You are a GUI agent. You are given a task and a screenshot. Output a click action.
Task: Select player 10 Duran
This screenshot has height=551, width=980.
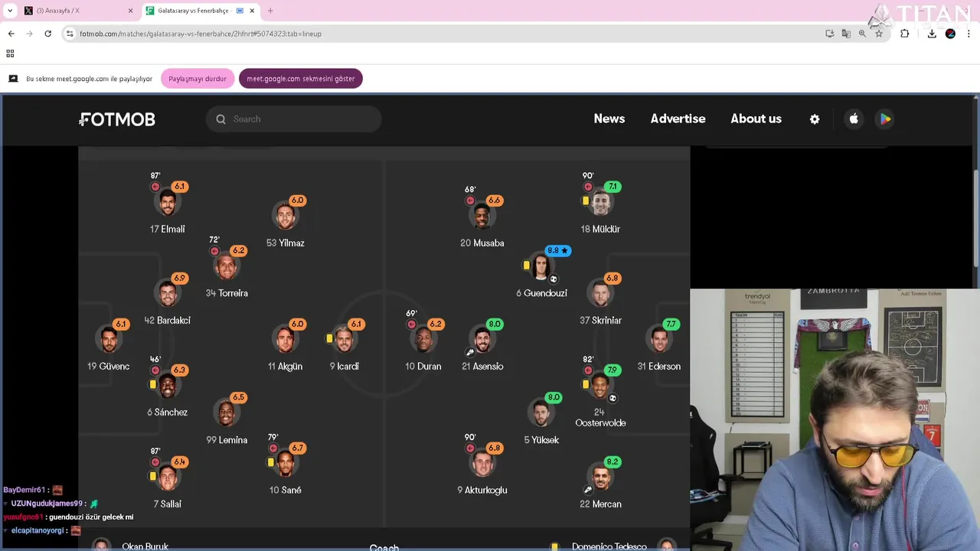(x=423, y=341)
